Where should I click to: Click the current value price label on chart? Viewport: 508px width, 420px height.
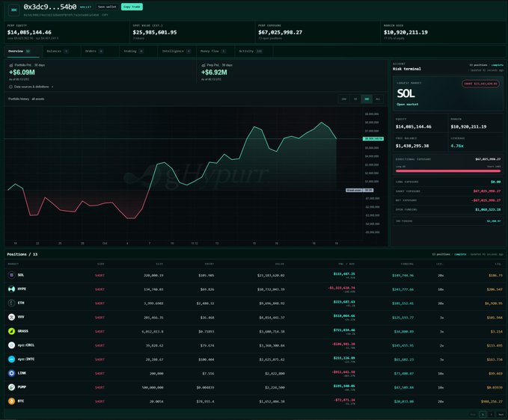(x=373, y=139)
